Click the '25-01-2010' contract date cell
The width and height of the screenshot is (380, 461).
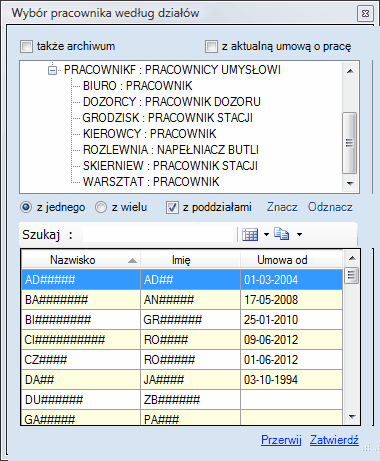click(292, 320)
